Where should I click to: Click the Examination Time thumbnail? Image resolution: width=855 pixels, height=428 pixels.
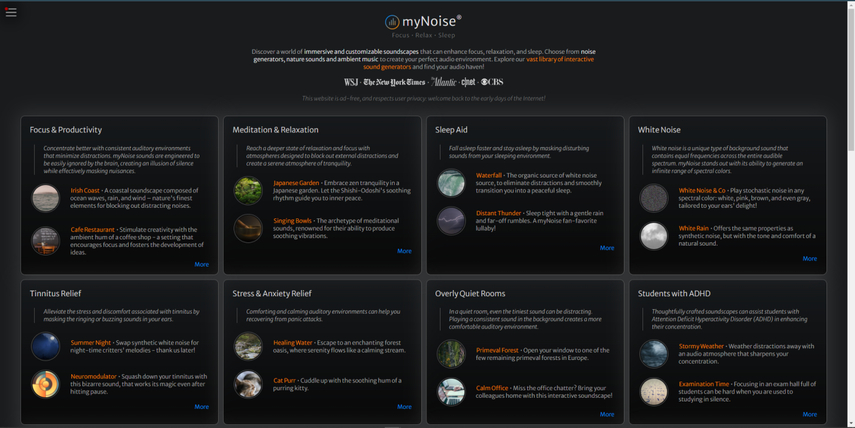654,391
